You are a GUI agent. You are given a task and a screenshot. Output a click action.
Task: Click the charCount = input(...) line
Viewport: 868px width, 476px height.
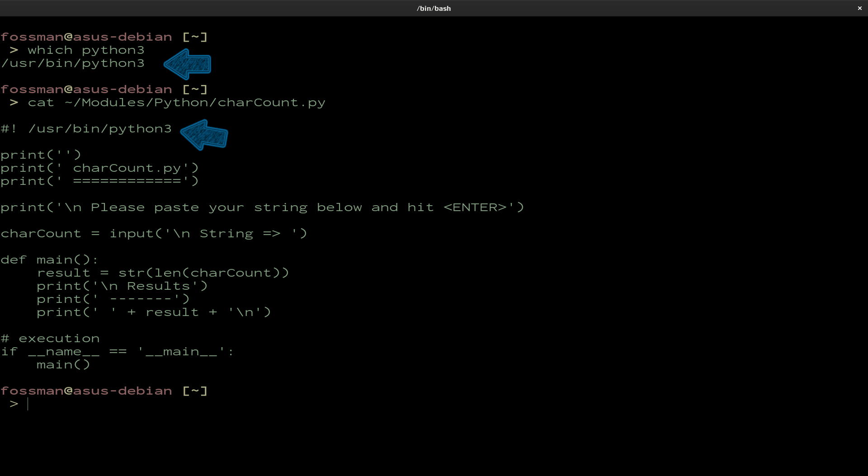click(154, 234)
